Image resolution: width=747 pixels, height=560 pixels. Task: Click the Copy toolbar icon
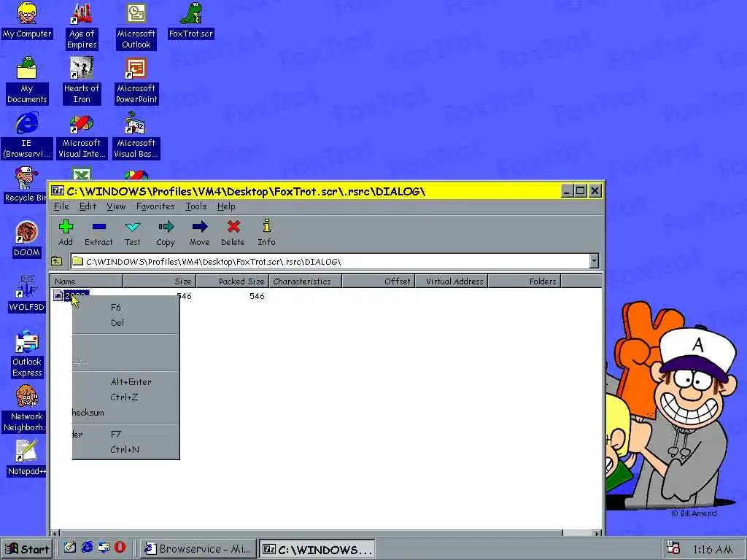coord(166,227)
